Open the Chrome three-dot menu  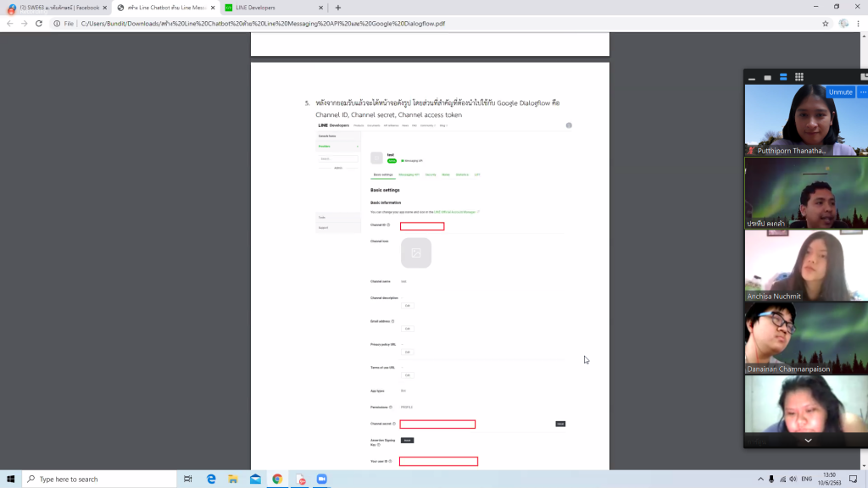tap(859, 24)
